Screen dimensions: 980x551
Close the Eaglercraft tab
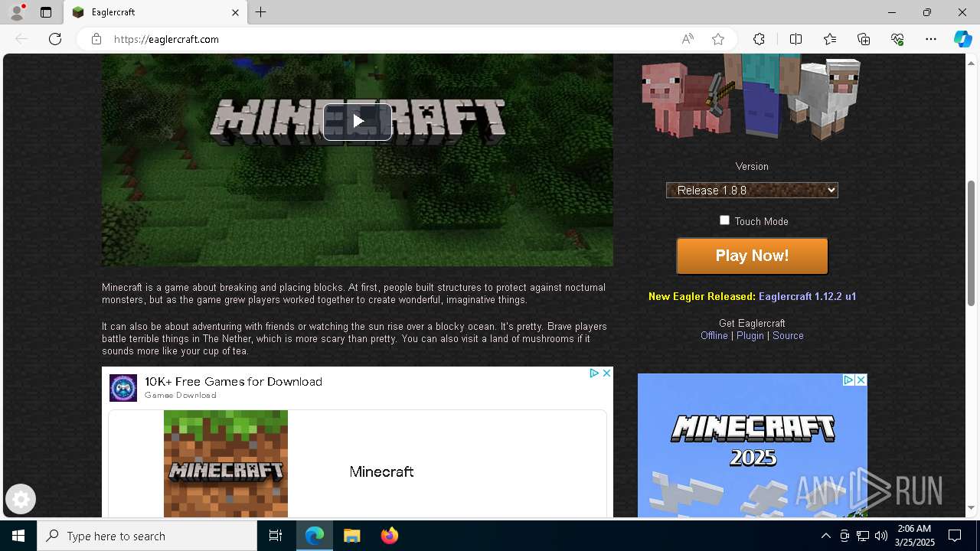pos(235,12)
